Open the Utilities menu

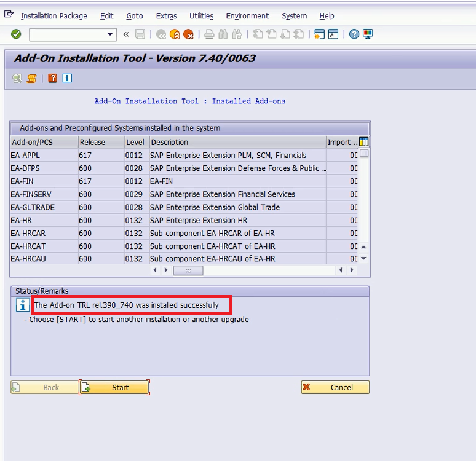click(201, 16)
